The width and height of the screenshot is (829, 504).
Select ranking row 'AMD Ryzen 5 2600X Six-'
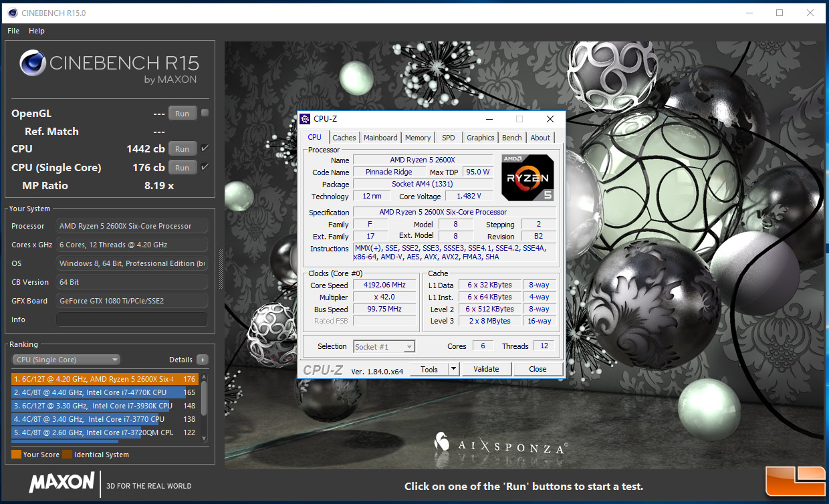(105, 379)
